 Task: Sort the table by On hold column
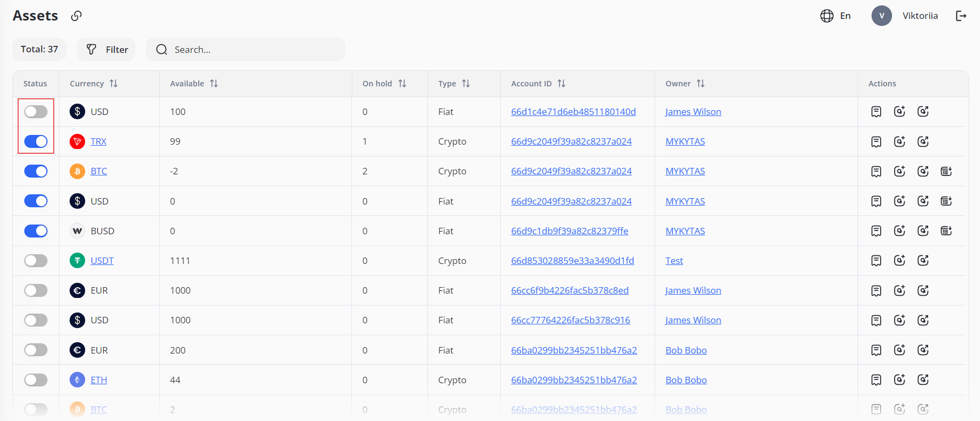point(402,84)
